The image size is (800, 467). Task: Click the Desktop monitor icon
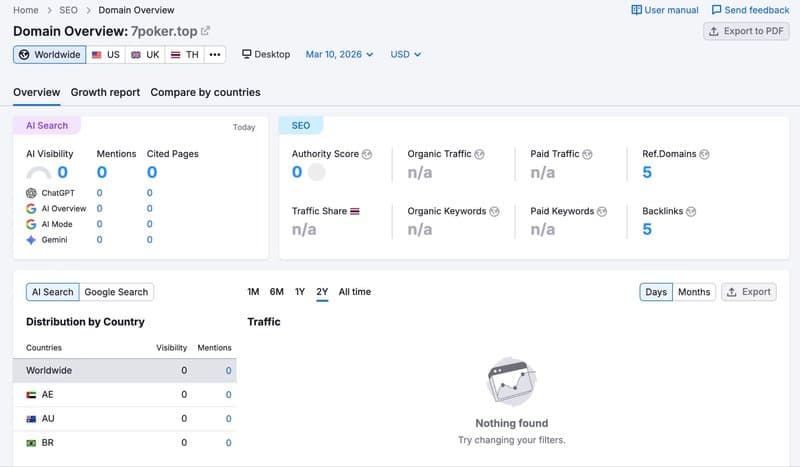tap(246, 54)
